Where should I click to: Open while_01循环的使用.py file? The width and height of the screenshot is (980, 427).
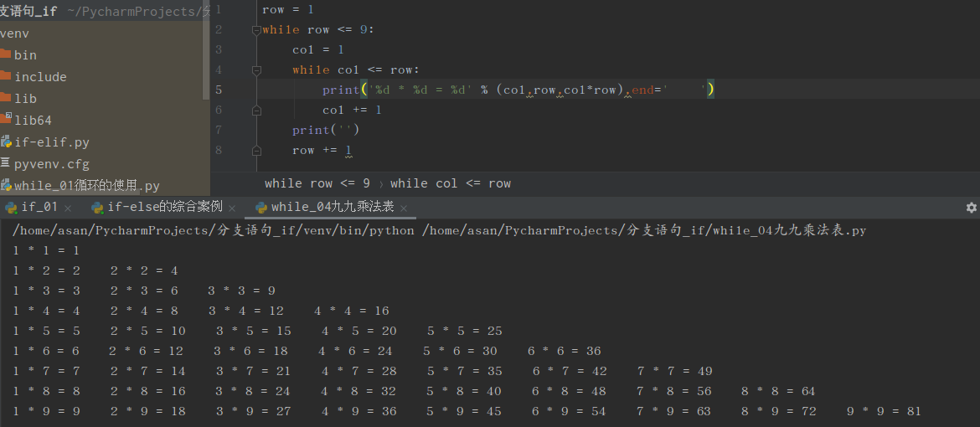click(x=87, y=186)
